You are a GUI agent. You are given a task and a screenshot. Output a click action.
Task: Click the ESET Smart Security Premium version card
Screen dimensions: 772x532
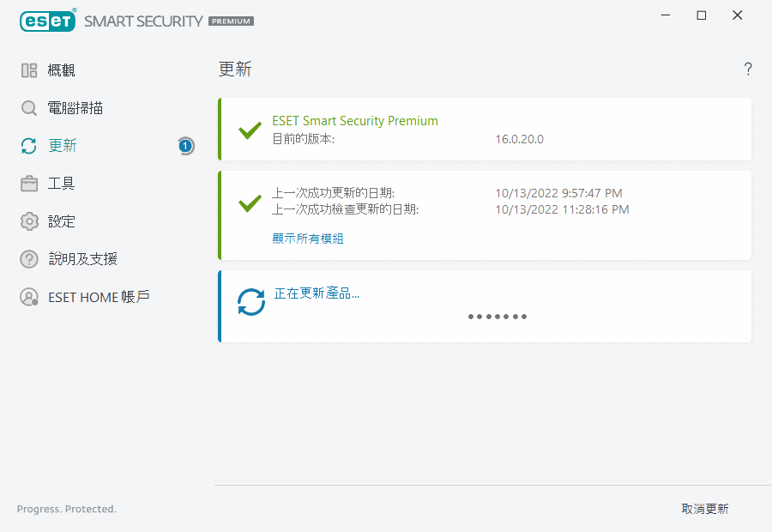[485, 130]
